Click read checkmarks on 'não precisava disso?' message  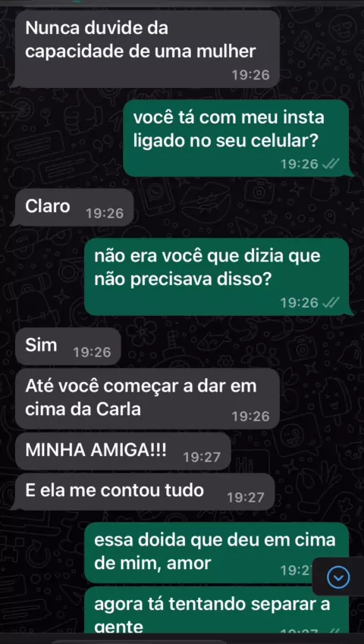[331, 303]
